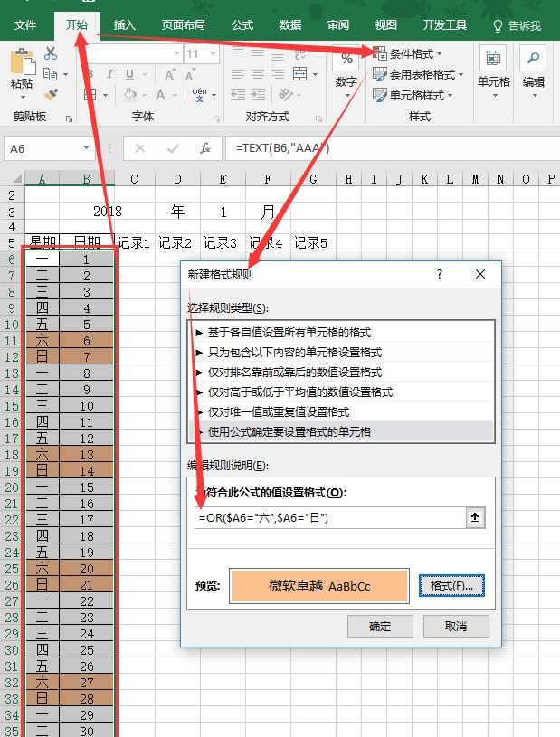Expand the Name Box dropdown arrow
The width and height of the screenshot is (560, 737).
(x=87, y=148)
